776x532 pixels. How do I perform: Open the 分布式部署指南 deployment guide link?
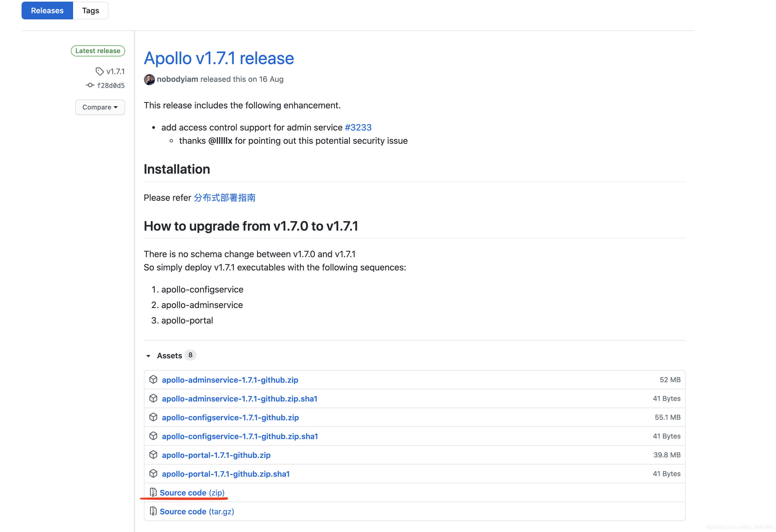(x=224, y=198)
